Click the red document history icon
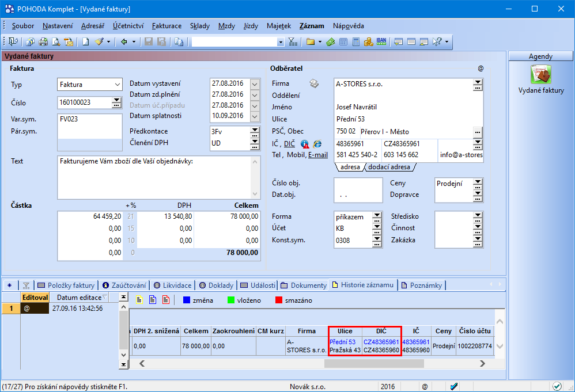Screen dimensions: 575x392 point(166,300)
